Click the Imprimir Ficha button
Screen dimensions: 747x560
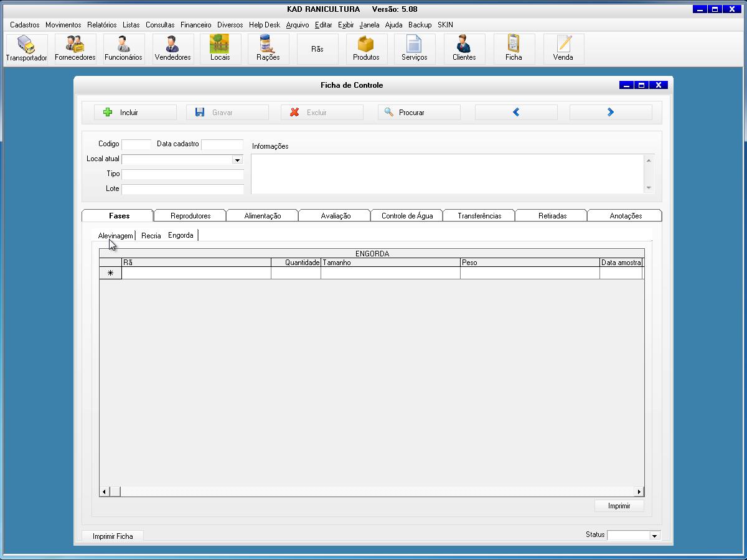pos(113,536)
